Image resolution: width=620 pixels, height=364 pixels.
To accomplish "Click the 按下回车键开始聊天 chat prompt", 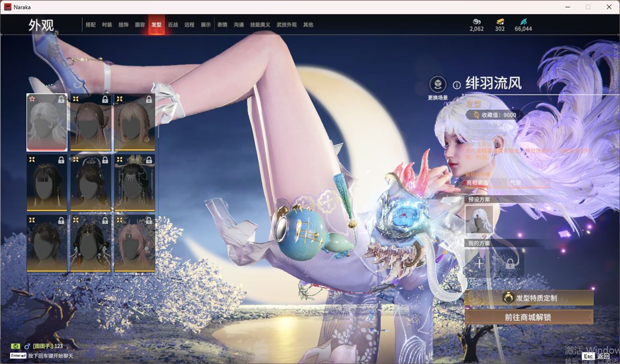I will 50,356.
